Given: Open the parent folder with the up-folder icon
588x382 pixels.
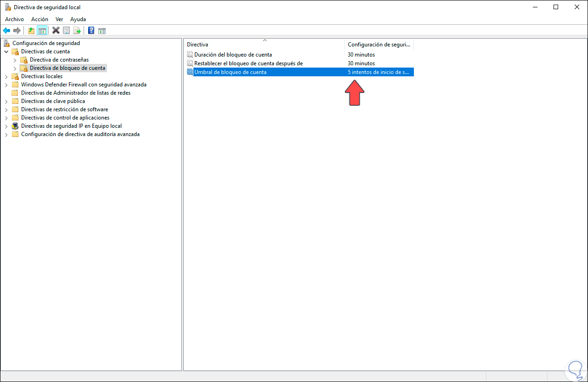Looking at the screenshot, I should (x=31, y=30).
